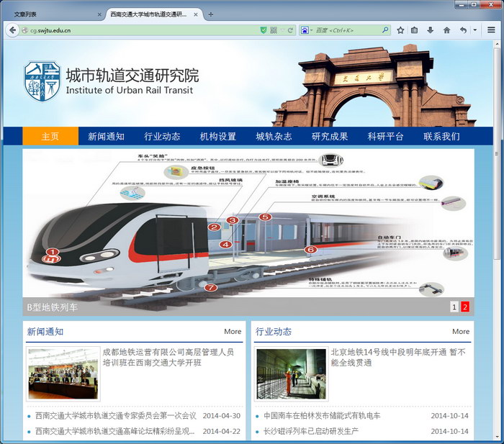Image resolution: width=504 pixels, height=444 pixels.
Task: Open the training class group photo thumbnail
Action: 63,374
